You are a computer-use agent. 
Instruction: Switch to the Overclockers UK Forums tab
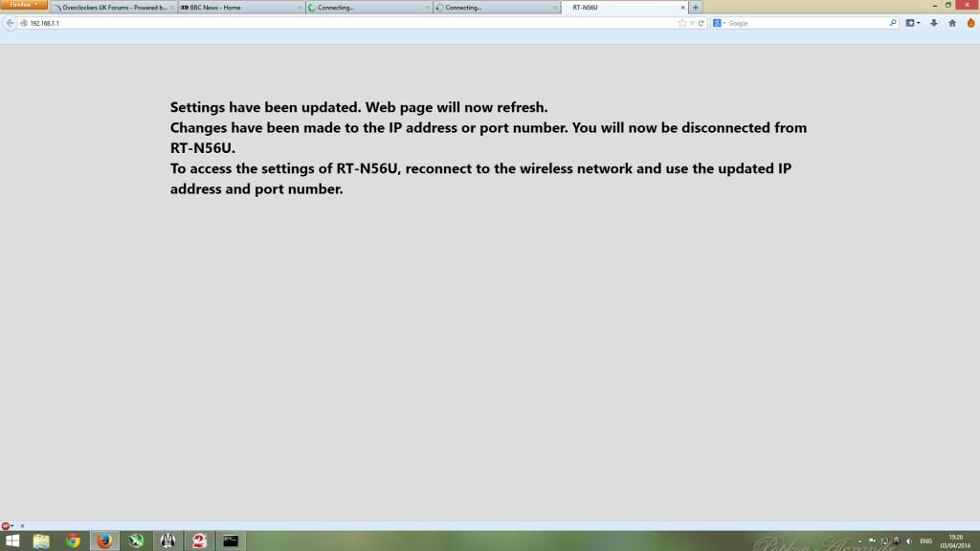click(115, 8)
